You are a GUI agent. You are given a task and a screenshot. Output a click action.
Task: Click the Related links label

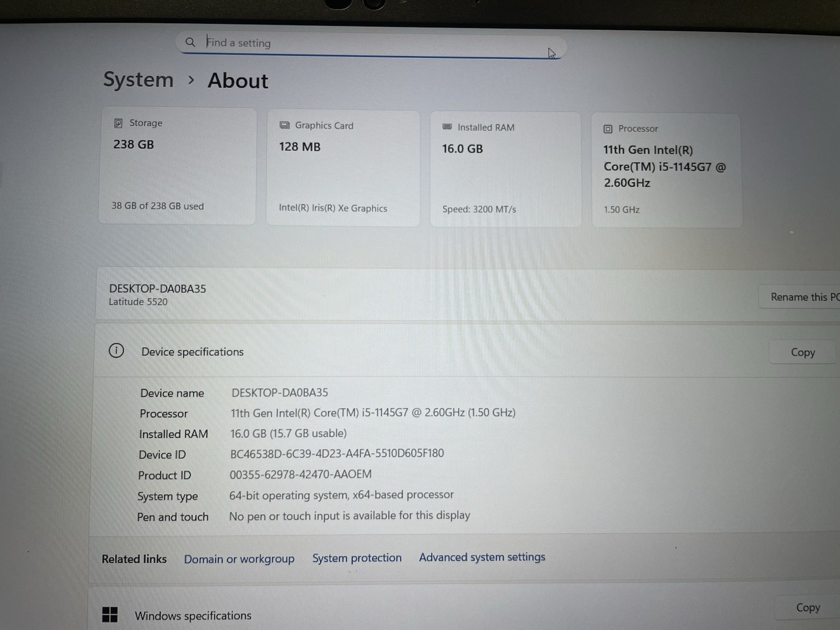tap(134, 559)
